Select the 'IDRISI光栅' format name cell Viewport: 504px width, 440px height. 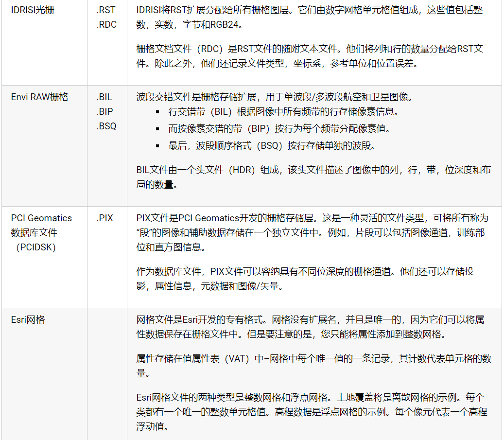pyautogui.click(x=33, y=10)
